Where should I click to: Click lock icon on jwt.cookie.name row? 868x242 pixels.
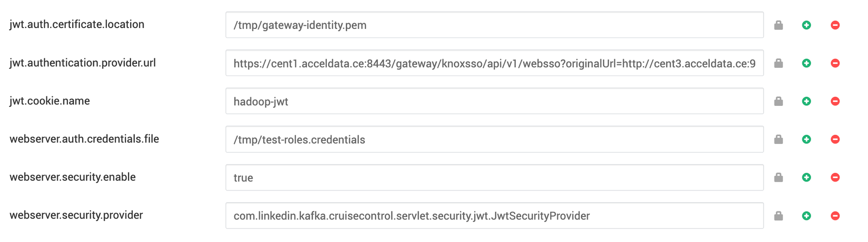tap(778, 101)
